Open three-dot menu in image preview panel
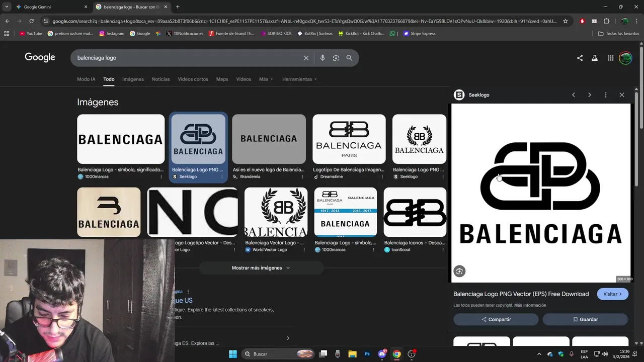Image resolution: width=644 pixels, height=362 pixels. (606, 95)
